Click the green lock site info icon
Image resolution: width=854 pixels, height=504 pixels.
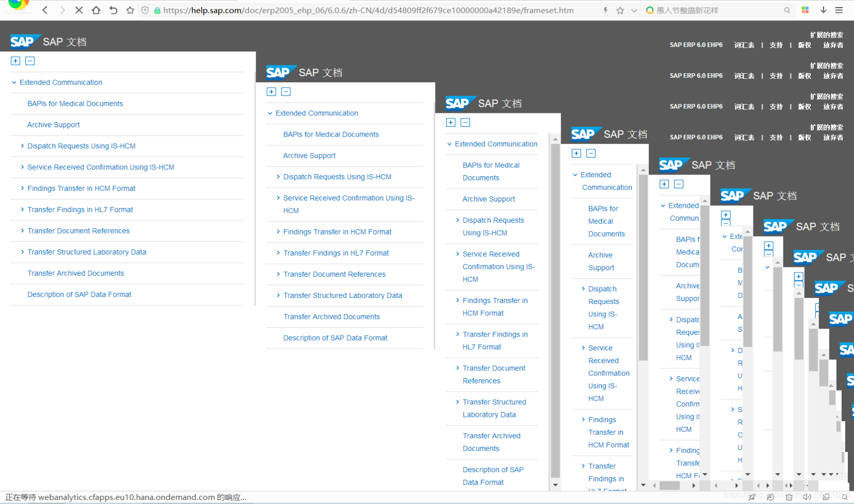pos(157,10)
